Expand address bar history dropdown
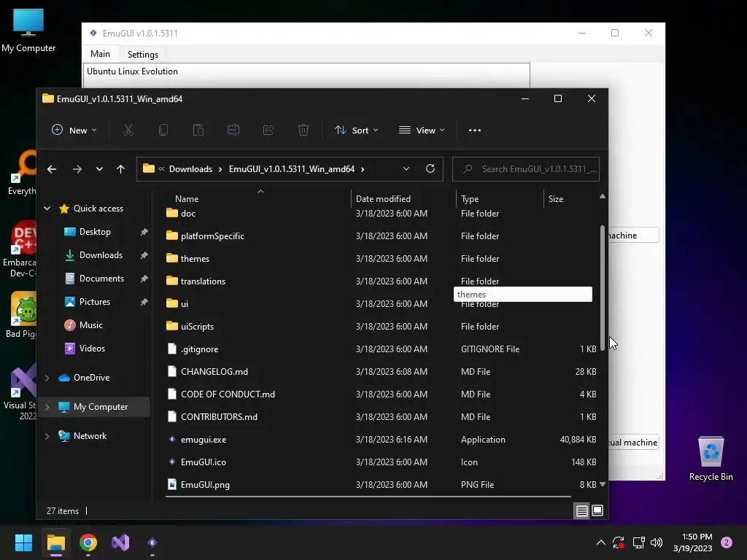This screenshot has width=747, height=560. pos(406,169)
